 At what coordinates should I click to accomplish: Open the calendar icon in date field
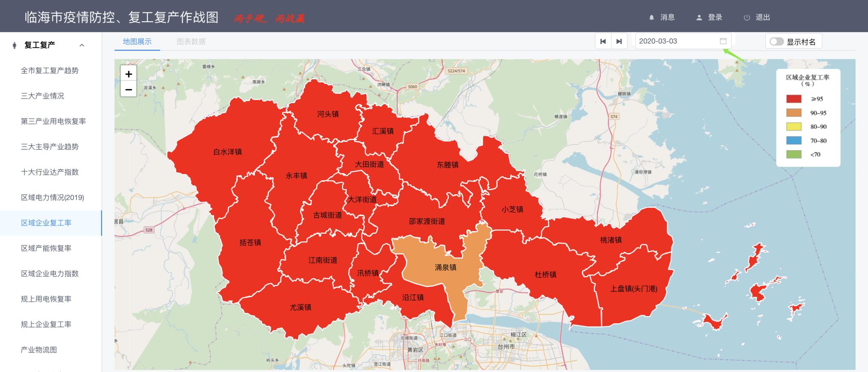click(x=723, y=41)
